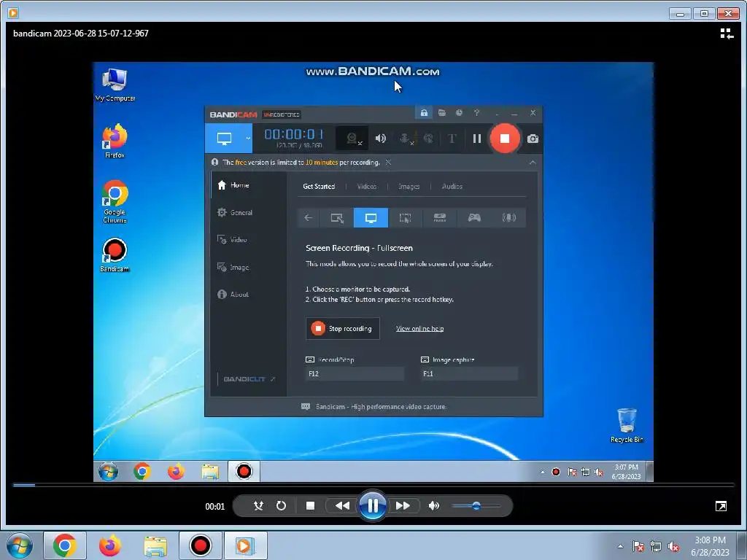Click the Stop recording button

pos(343,329)
